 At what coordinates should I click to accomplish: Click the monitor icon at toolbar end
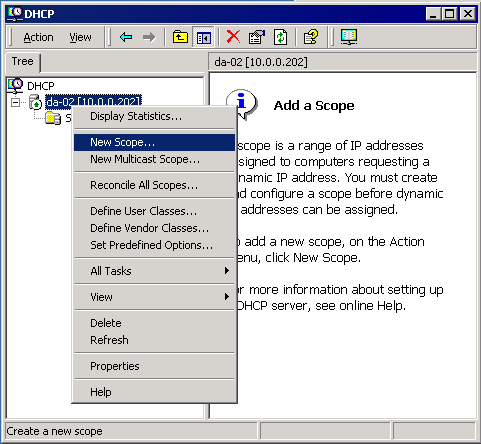(349, 37)
